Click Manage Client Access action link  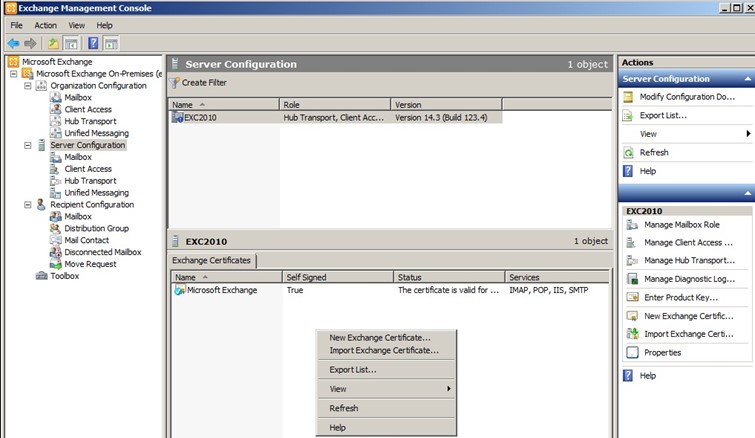tap(689, 243)
